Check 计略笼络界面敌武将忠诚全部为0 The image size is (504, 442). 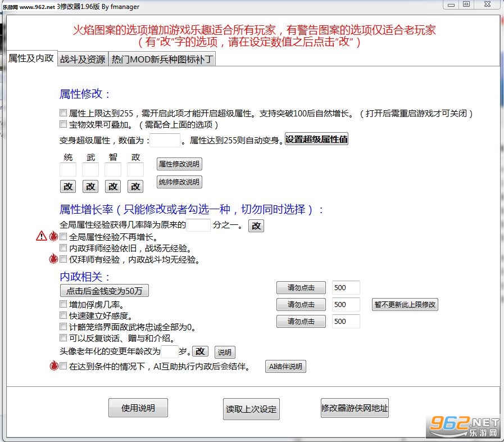pos(63,327)
